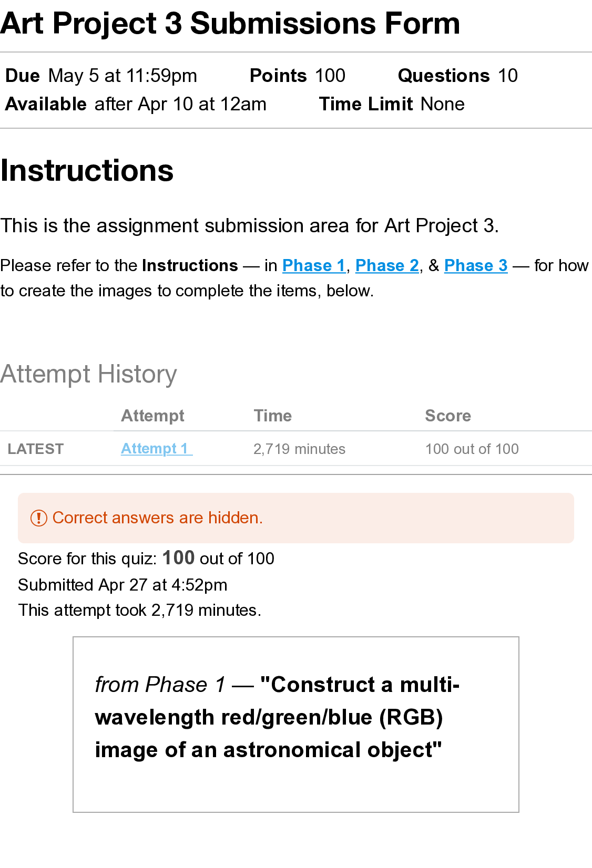Click the Time Limit None text
Viewport: 592px width, 868px height.
tap(392, 104)
